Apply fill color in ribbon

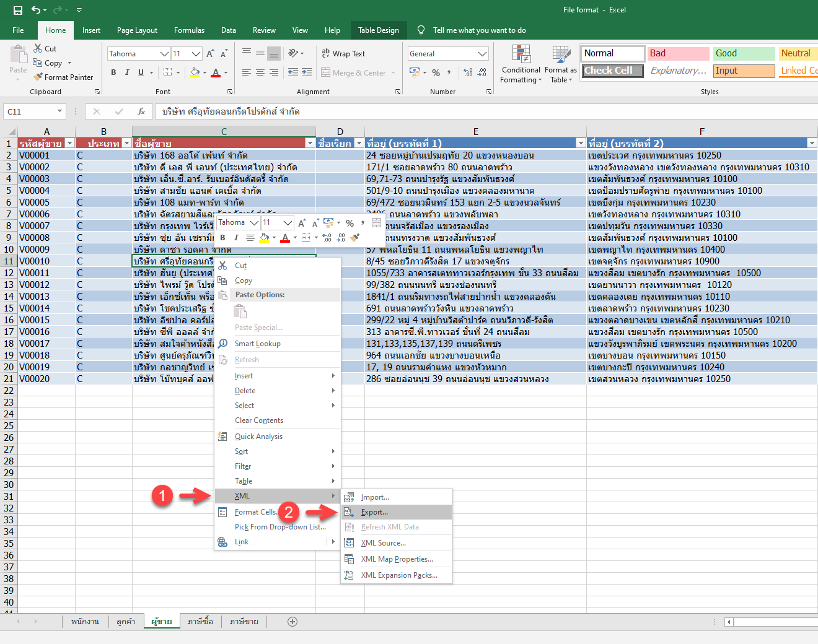click(195, 72)
